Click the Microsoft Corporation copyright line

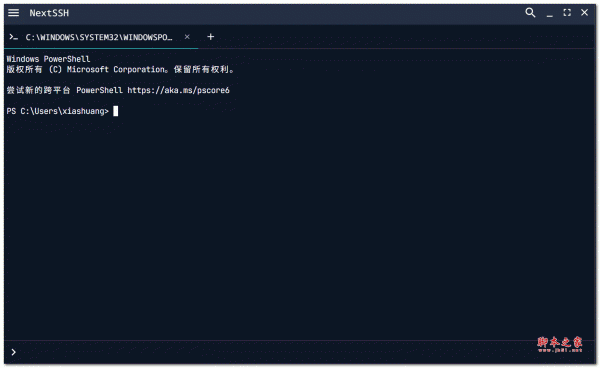(x=120, y=69)
